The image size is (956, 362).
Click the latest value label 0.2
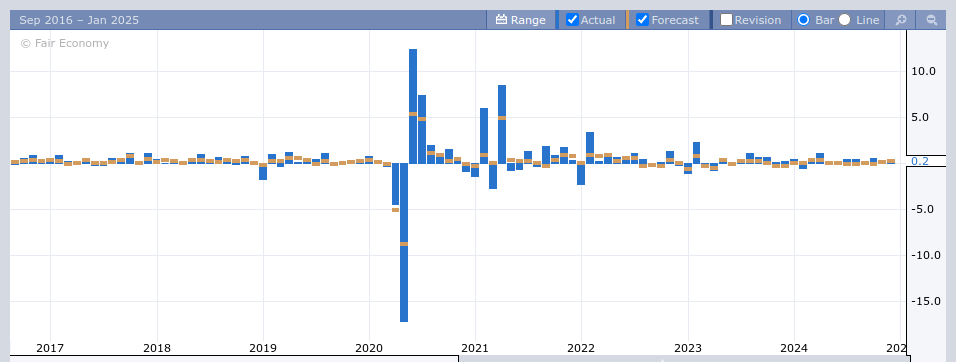click(x=919, y=161)
